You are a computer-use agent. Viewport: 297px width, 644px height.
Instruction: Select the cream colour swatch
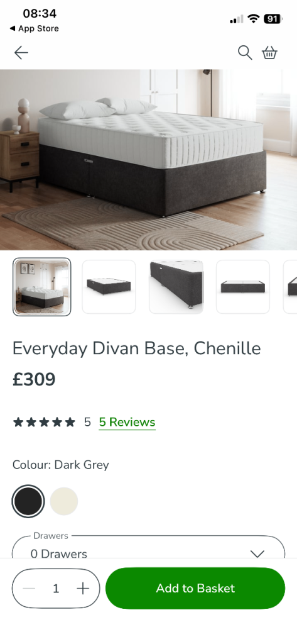64,501
